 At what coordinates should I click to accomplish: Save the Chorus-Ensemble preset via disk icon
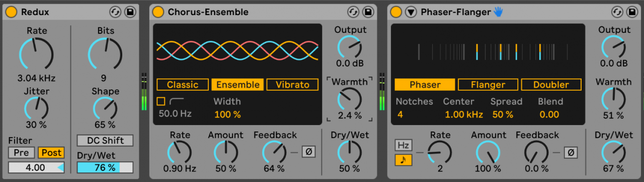click(x=367, y=11)
